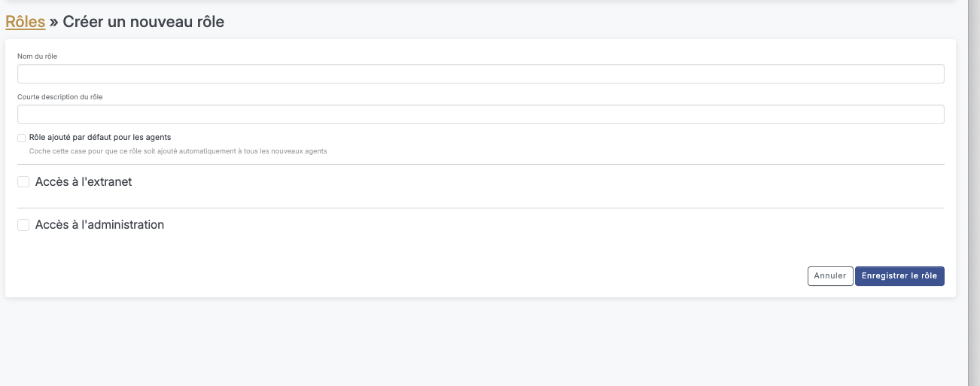The height and width of the screenshot is (386, 980).
Task: Tick the default role for agents checkbox
Action: point(22,138)
